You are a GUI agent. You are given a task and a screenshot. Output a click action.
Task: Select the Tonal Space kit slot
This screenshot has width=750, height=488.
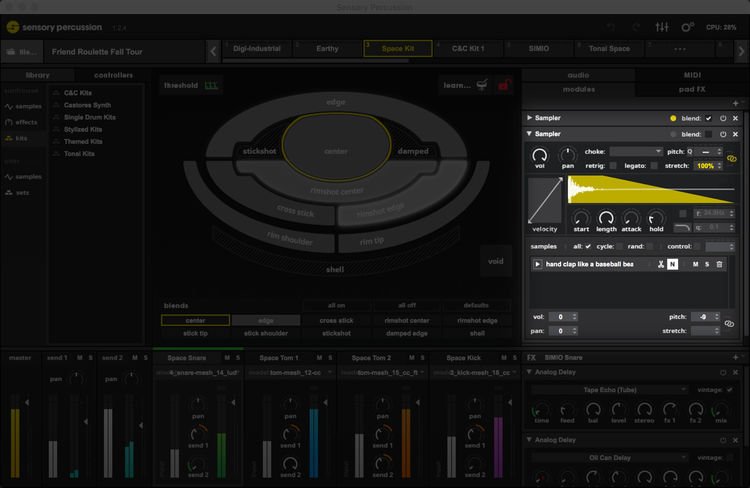(609, 49)
